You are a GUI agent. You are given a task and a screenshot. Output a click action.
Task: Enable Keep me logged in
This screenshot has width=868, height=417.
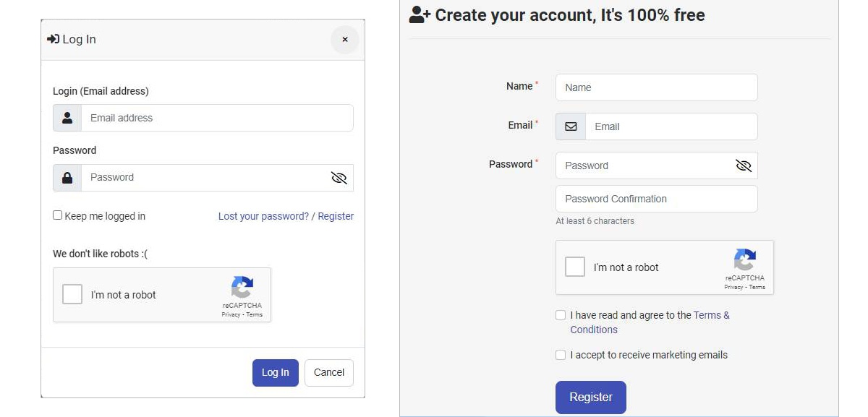click(58, 215)
